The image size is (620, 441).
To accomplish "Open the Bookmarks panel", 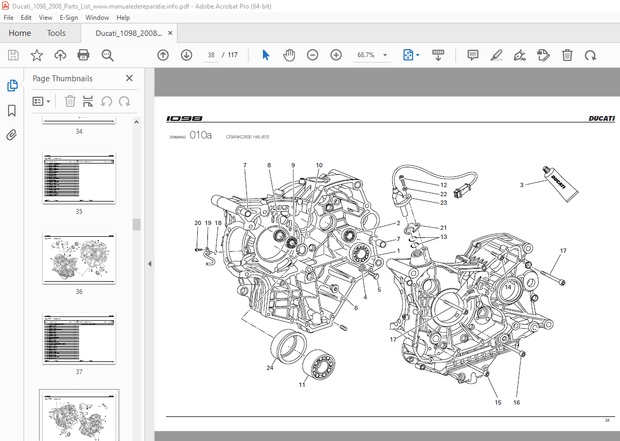I will (x=12, y=110).
